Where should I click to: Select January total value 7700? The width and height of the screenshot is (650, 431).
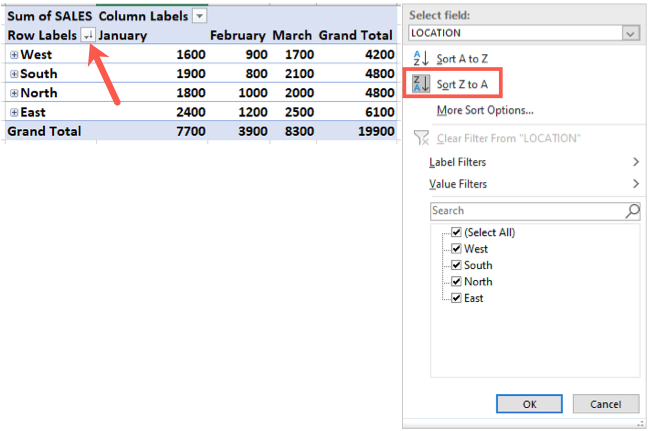191,131
